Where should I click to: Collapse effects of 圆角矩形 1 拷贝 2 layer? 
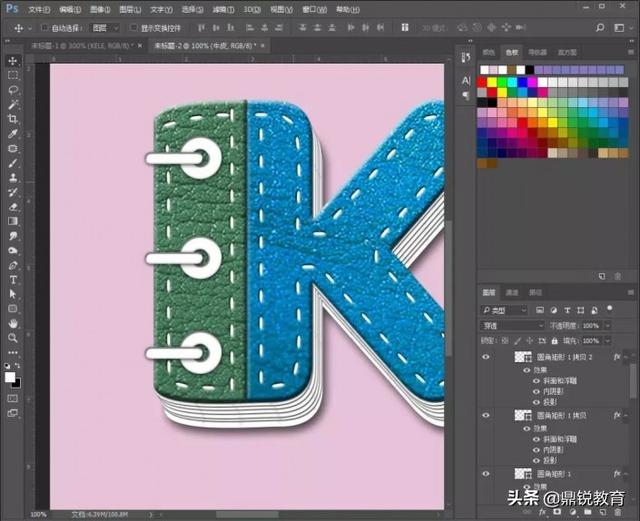[626, 357]
